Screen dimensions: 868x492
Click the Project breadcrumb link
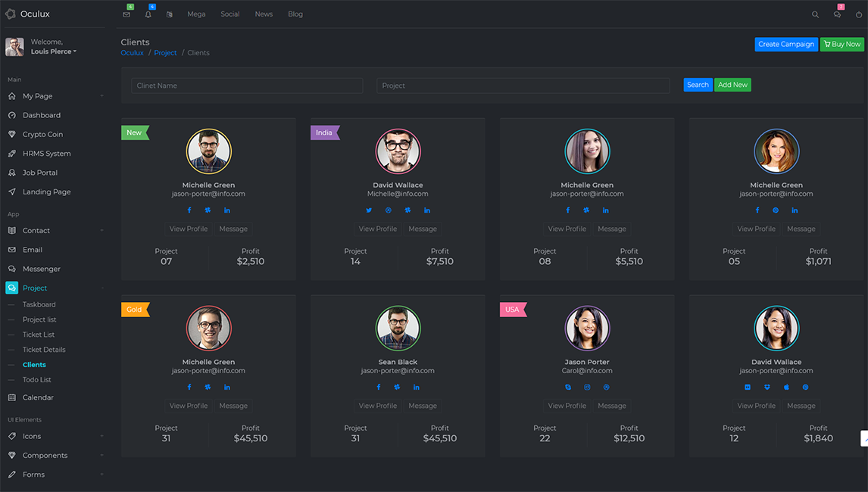pos(165,53)
